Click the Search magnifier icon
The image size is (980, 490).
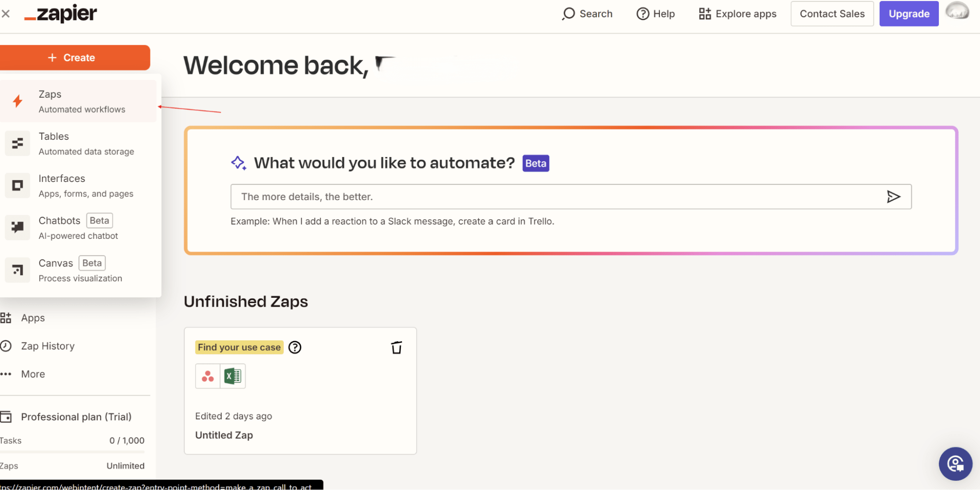(x=568, y=14)
